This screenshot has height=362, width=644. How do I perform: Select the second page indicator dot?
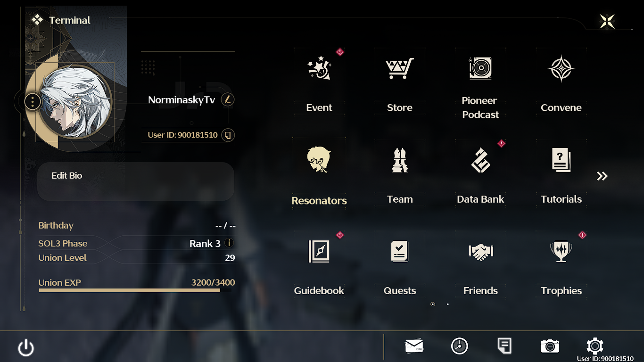[x=447, y=304]
